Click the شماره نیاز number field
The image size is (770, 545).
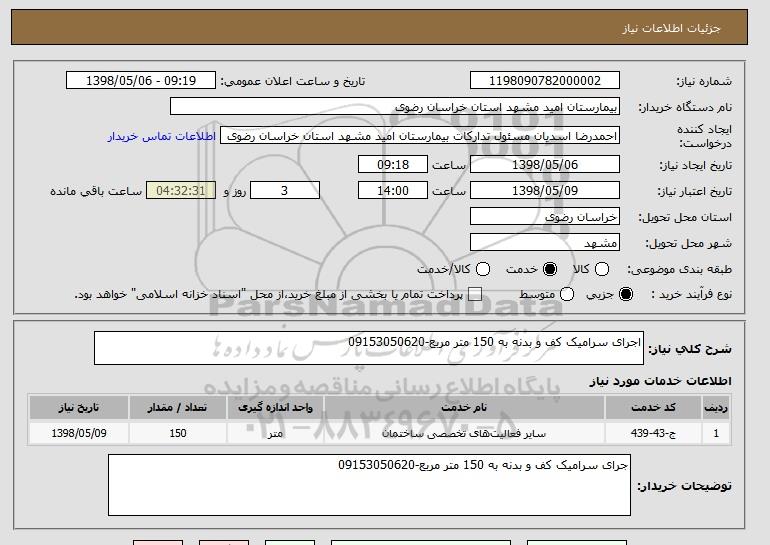(545, 81)
